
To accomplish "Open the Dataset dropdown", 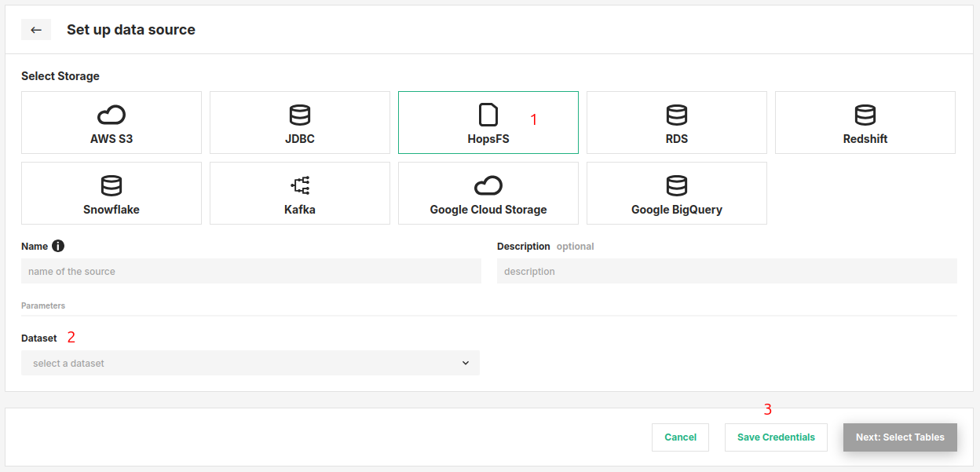I will (250, 363).
